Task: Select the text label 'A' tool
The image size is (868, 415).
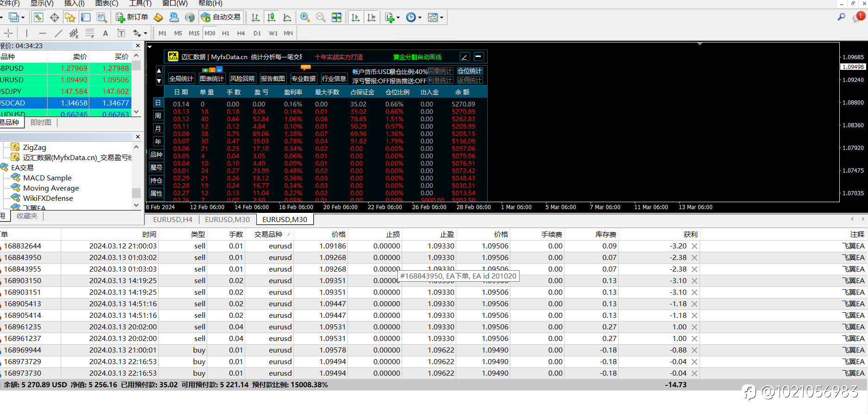Action: pyautogui.click(x=105, y=33)
